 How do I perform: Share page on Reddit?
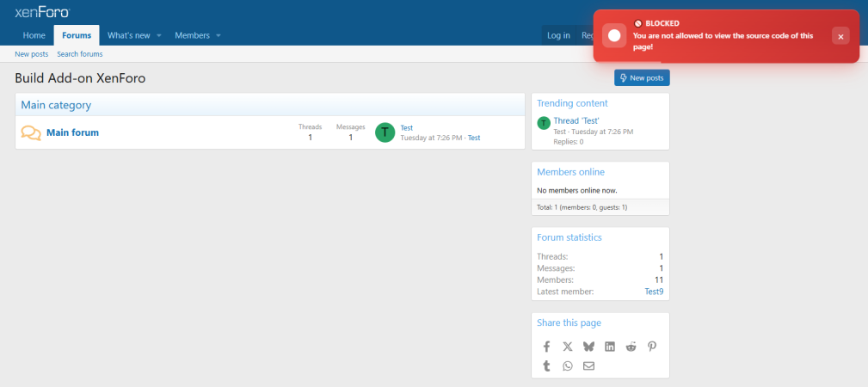(x=631, y=347)
